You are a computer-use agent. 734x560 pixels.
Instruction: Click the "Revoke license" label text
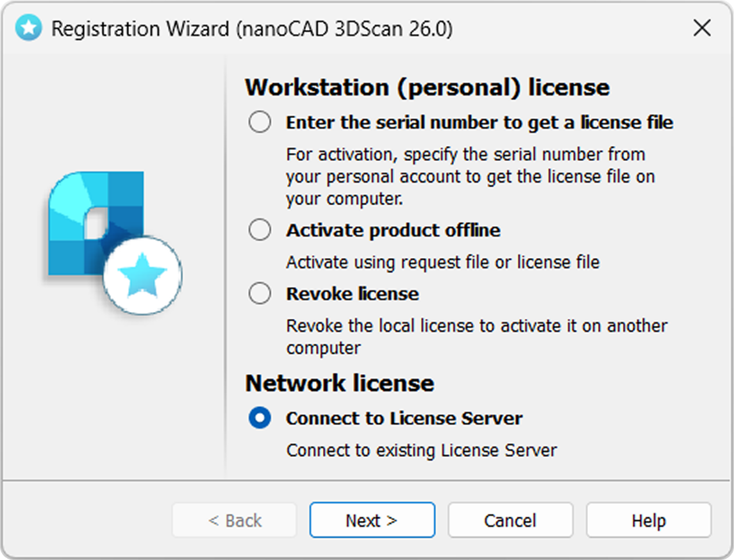(353, 294)
